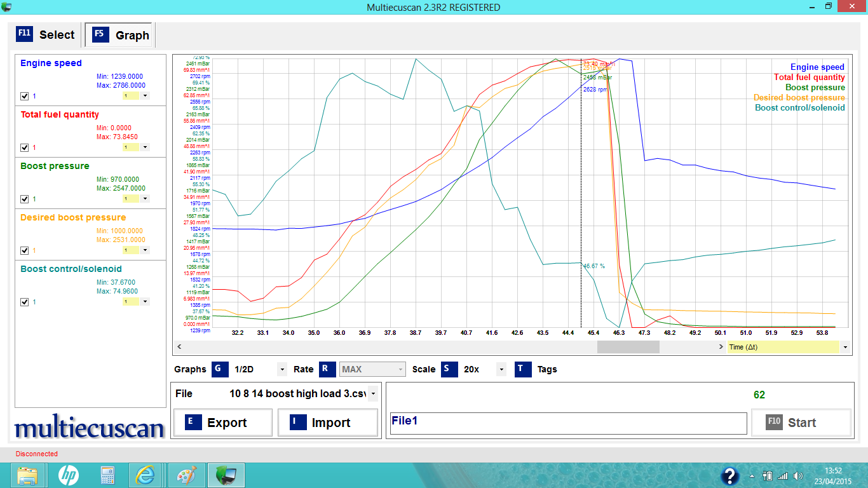Click the graph scrollbar right arrow

[x=721, y=347]
